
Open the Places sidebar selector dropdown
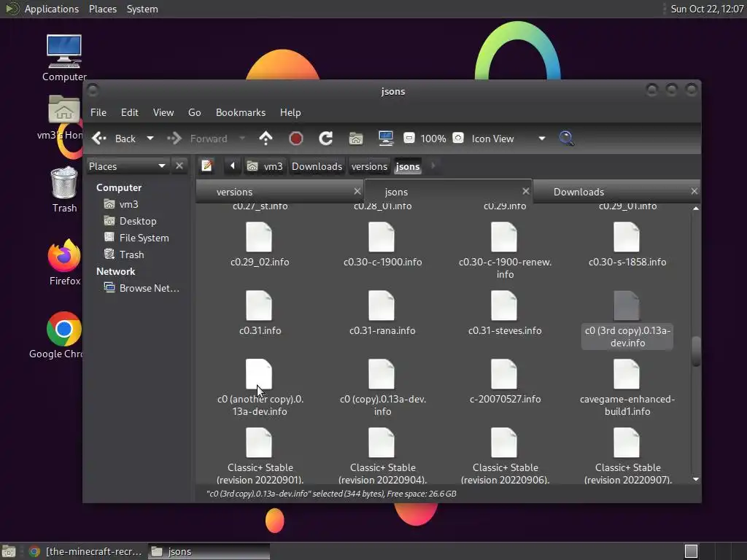127,166
